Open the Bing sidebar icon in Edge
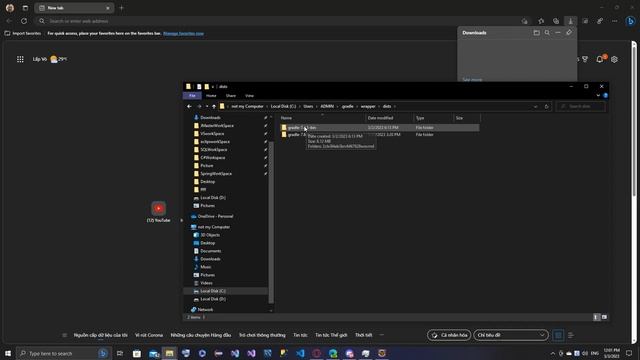Viewport: 640px width, 360px height. coord(630,21)
